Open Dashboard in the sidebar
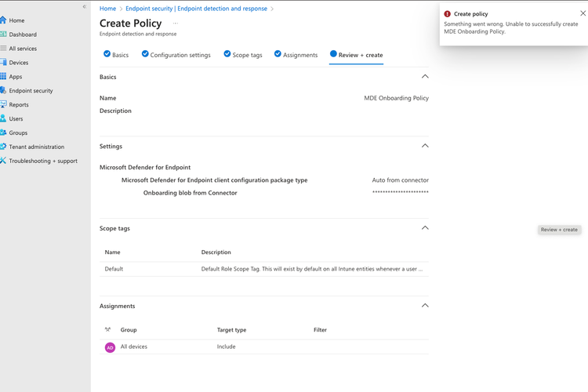588x392 pixels. click(23, 34)
